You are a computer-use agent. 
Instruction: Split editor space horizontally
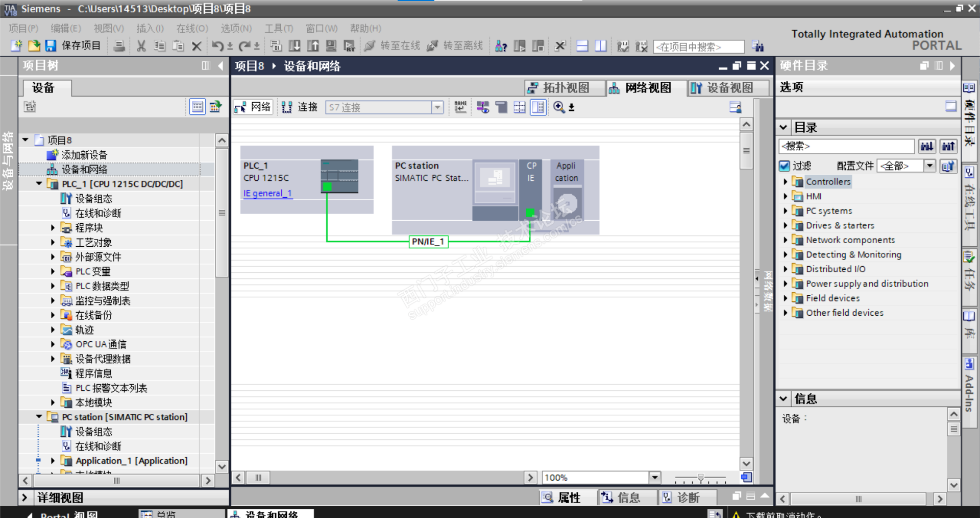click(582, 46)
